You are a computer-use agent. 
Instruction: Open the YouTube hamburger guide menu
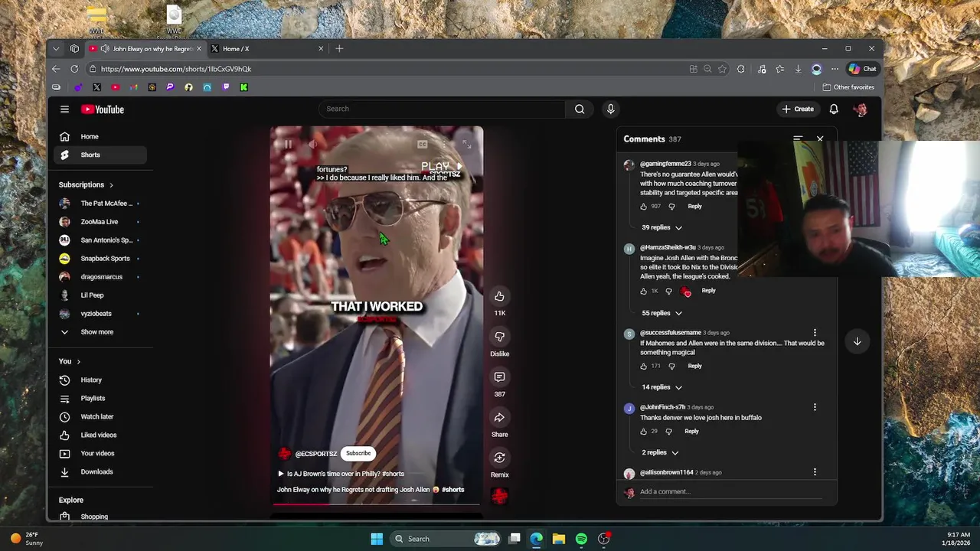tap(65, 109)
